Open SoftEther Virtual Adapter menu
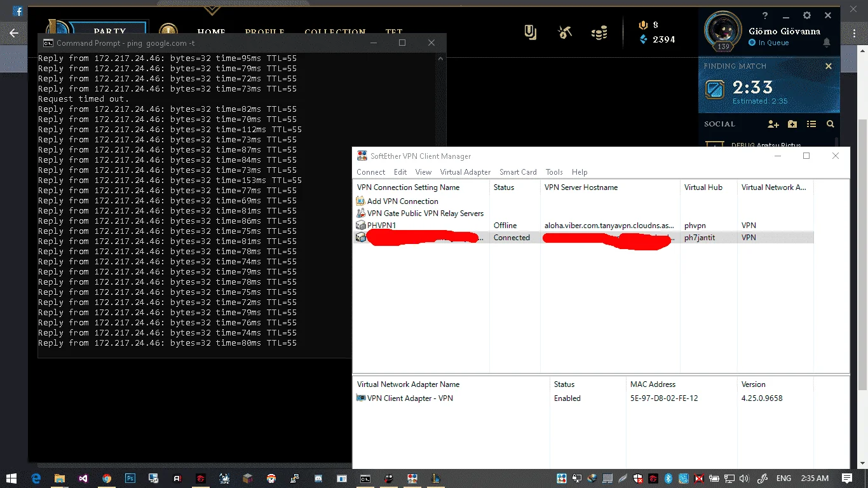 (x=465, y=172)
